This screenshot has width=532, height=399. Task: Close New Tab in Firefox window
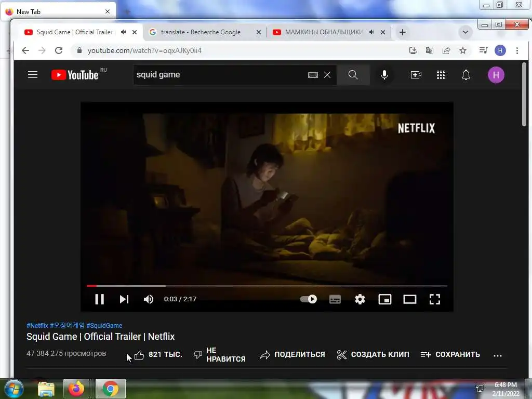tap(107, 11)
